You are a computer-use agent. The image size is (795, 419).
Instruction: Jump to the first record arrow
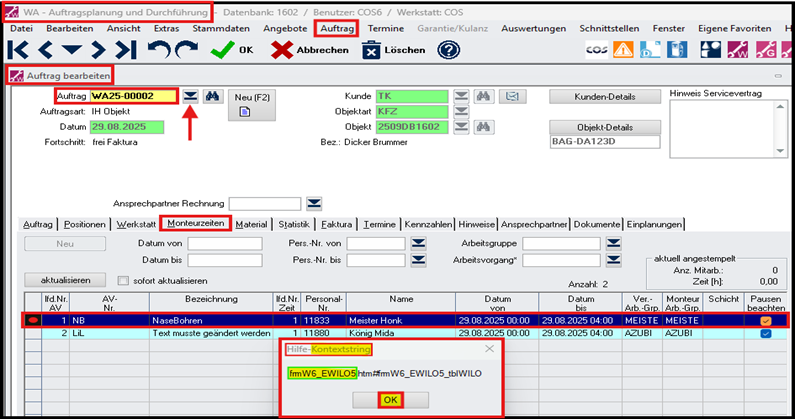pyautogui.click(x=18, y=49)
